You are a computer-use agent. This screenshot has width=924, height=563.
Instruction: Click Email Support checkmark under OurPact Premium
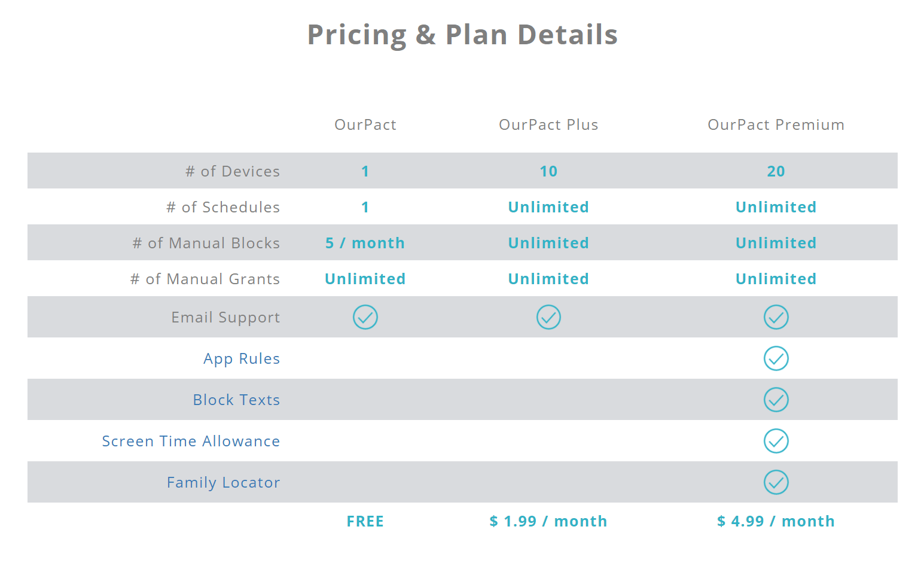776,317
